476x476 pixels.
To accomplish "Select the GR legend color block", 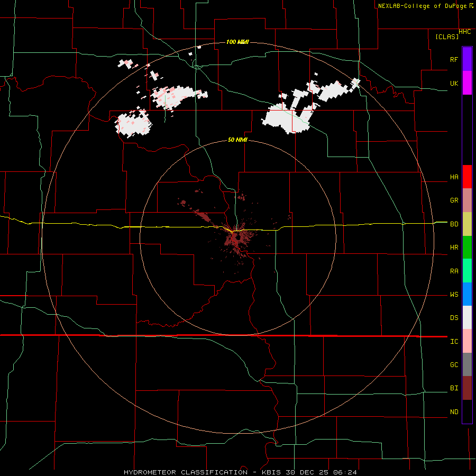I will (467, 200).
